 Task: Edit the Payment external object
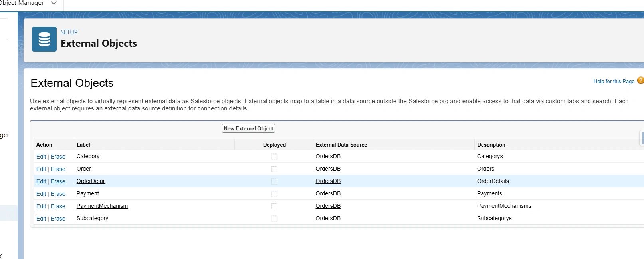point(41,194)
